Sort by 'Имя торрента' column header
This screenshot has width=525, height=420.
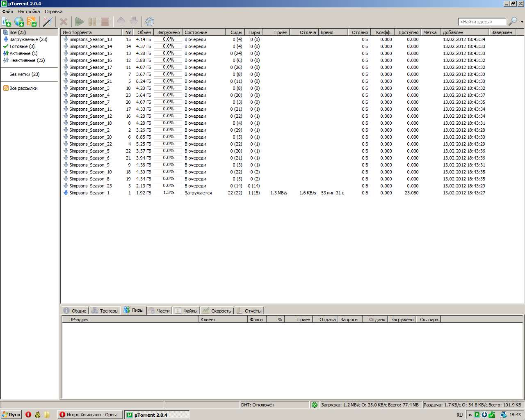point(91,32)
